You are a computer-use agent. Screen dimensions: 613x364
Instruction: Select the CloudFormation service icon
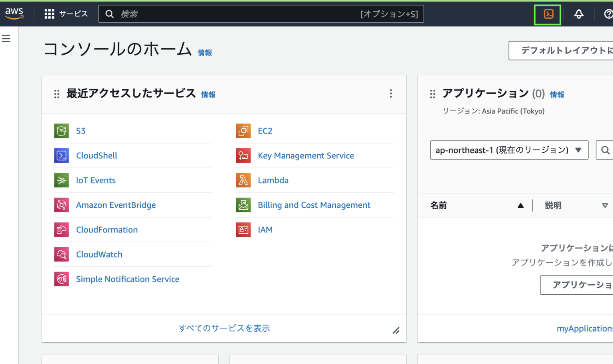point(61,230)
